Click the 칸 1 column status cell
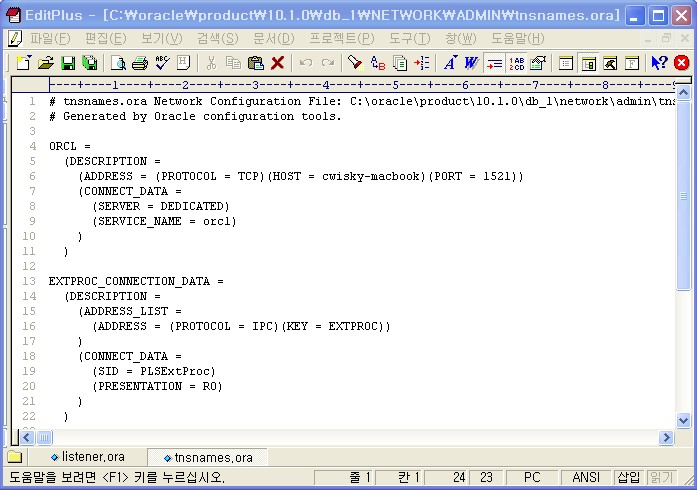Image resolution: width=697 pixels, height=490 pixels. point(399,477)
